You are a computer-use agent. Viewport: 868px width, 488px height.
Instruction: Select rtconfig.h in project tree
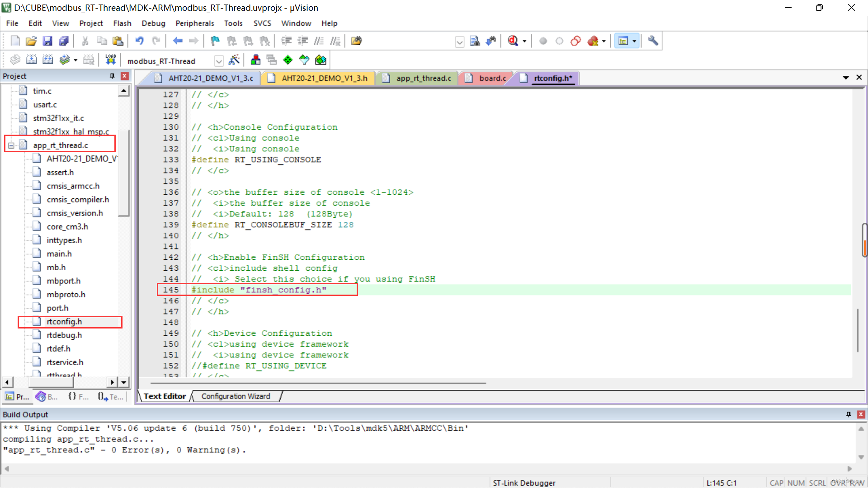click(x=64, y=322)
